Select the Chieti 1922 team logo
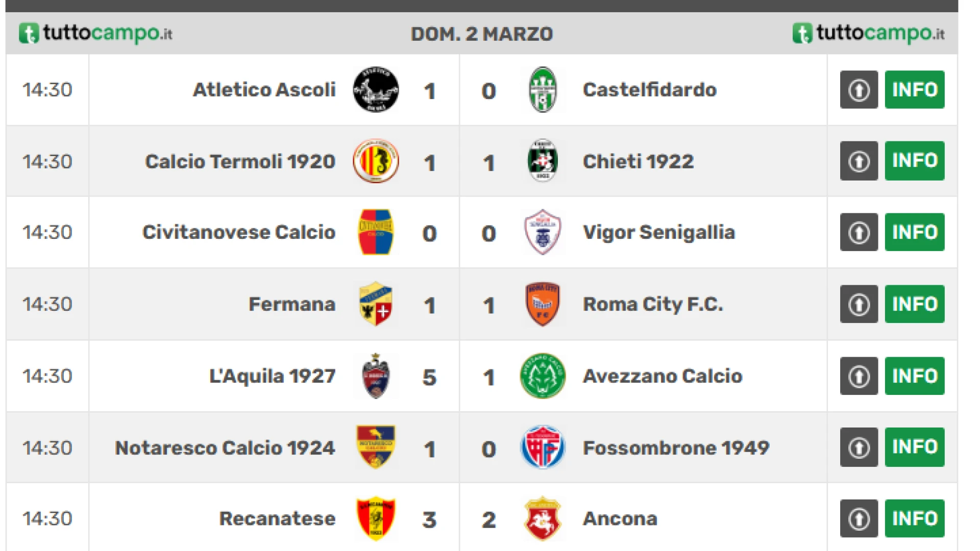The height and width of the screenshot is (551, 980). point(543,161)
